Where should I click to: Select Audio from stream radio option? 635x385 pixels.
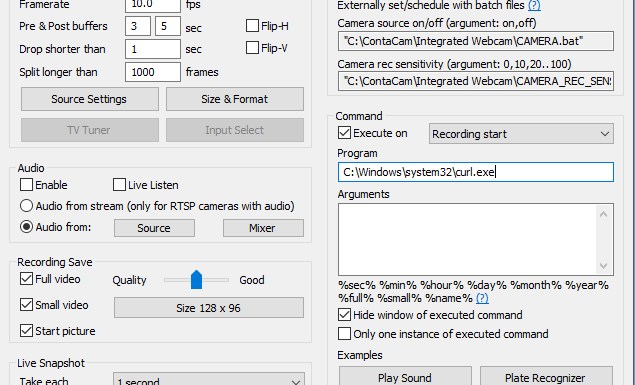[x=26, y=206]
